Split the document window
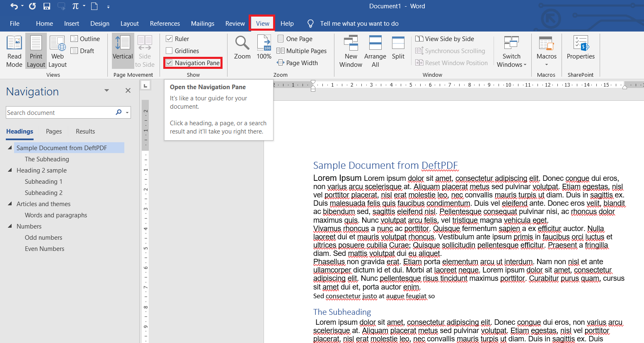 tap(398, 48)
